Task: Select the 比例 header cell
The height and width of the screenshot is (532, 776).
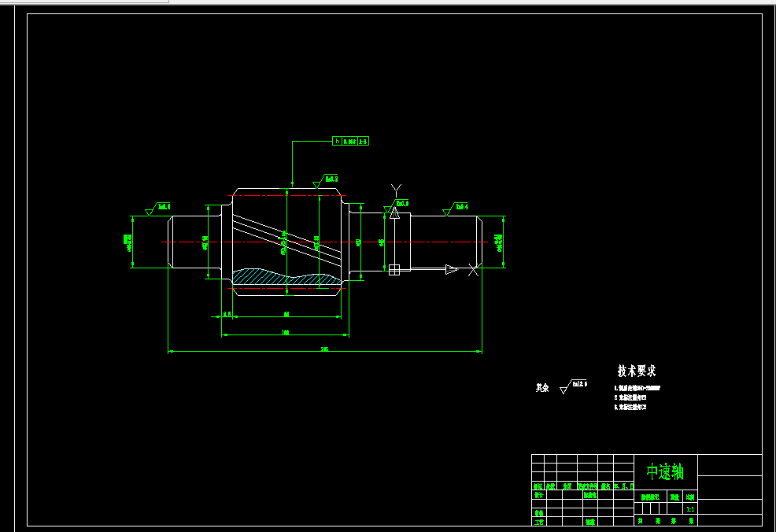Action: click(x=690, y=497)
